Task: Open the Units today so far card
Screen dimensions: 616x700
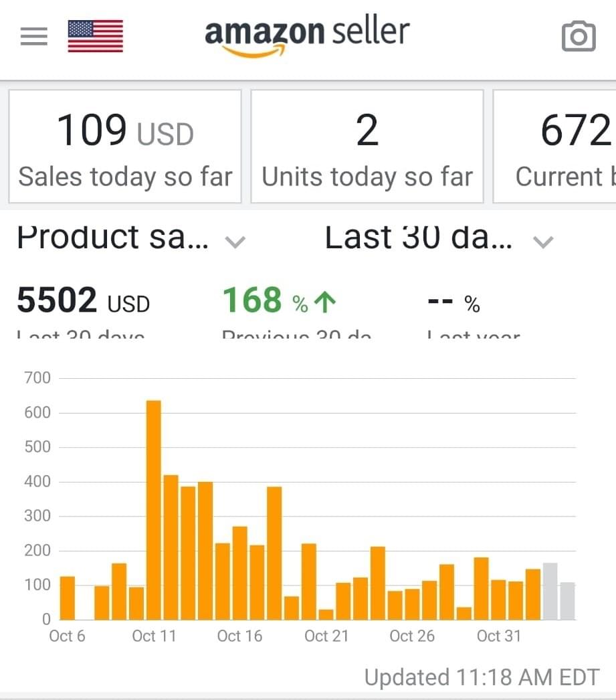Action: [367, 147]
